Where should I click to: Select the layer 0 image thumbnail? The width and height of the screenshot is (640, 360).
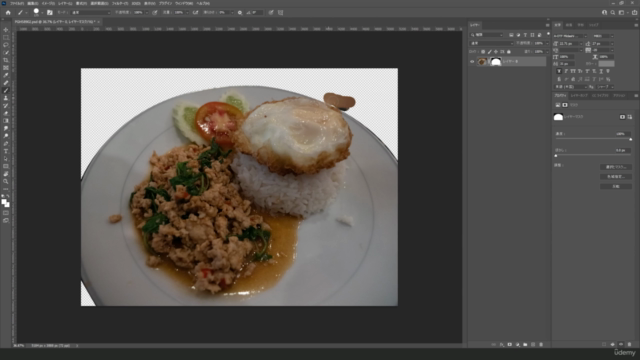(482, 62)
